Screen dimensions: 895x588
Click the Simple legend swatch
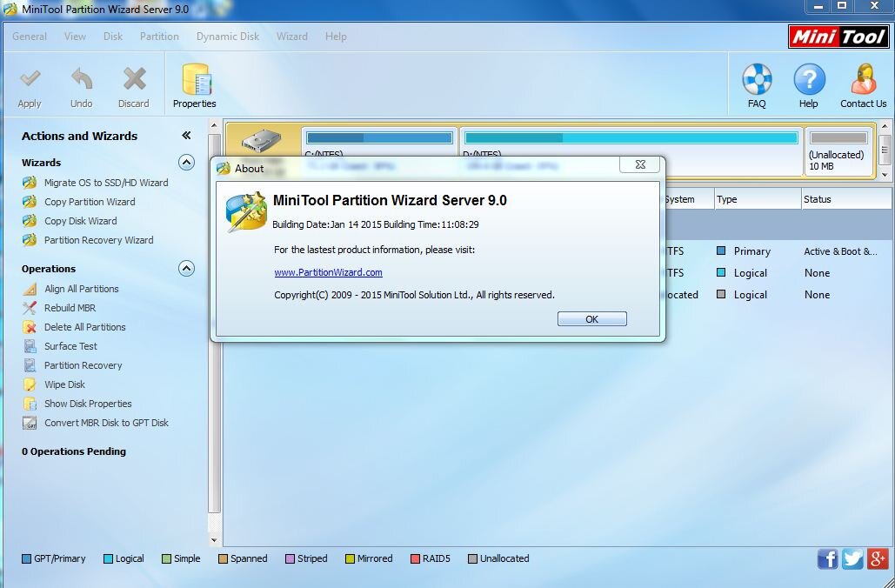166,559
